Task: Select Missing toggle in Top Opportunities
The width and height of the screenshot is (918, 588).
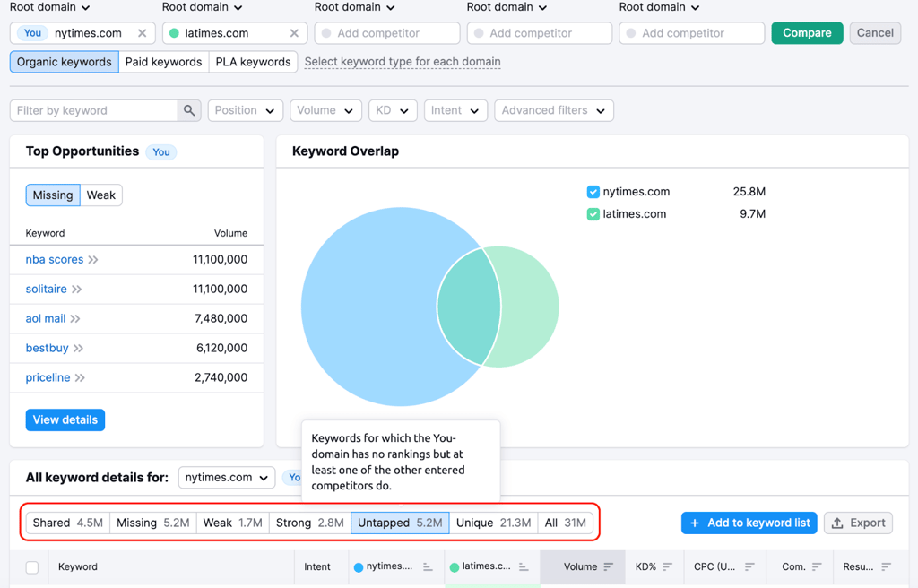Action: pyautogui.click(x=53, y=195)
